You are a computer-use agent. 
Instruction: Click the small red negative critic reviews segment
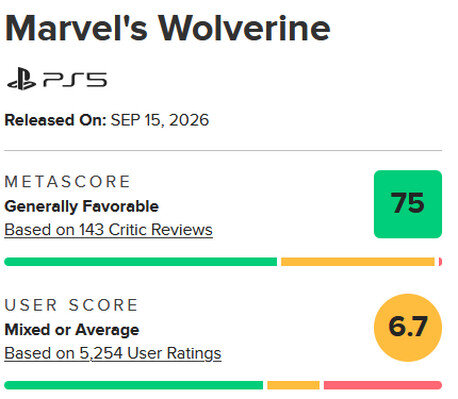point(440,262)
